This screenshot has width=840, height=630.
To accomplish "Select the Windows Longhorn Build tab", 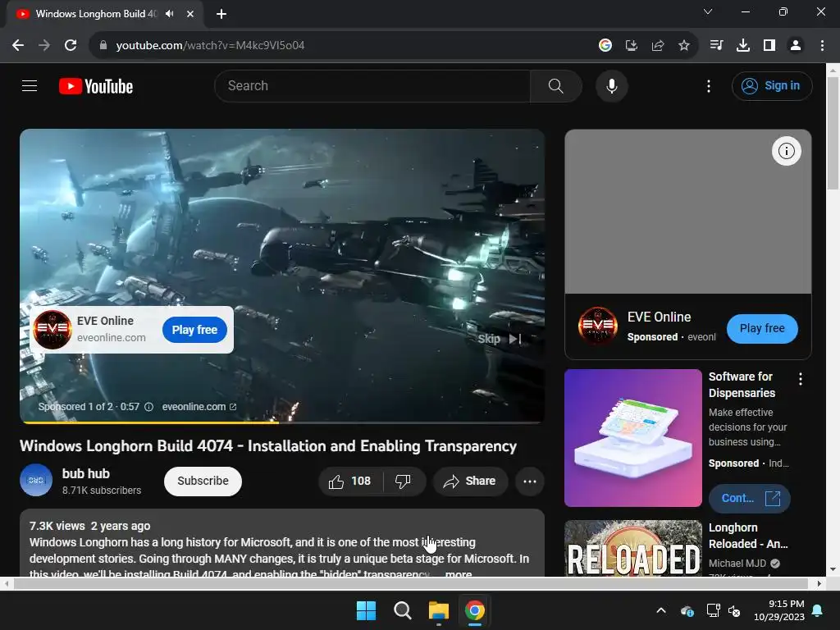I will click(x=97, y=13).
